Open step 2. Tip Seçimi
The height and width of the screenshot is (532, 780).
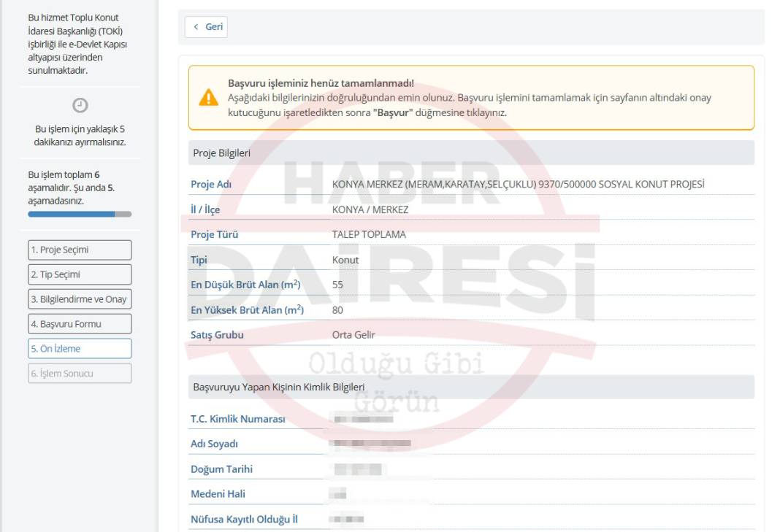pyautogui.click(x=80, y=274)
